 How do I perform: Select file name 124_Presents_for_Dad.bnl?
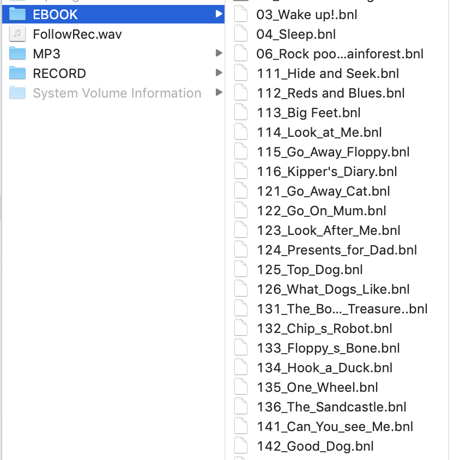click(337, 250)
